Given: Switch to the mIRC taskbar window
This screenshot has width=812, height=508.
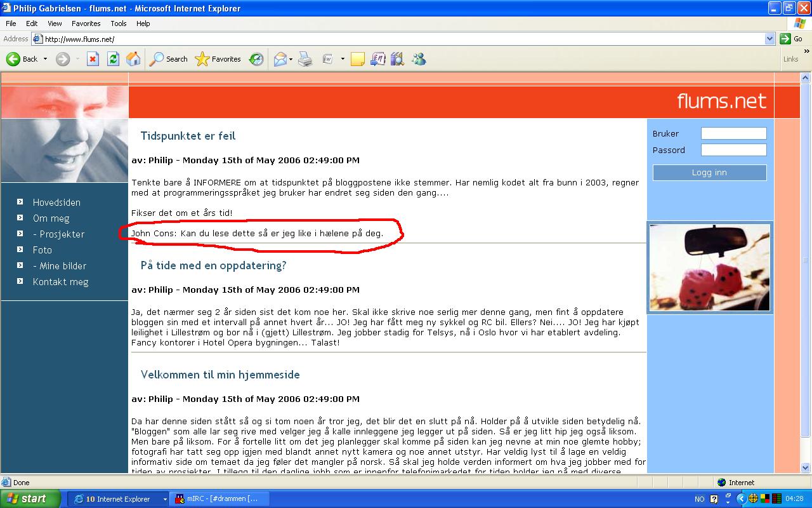Looking at the screenshot, I should click(219, 499).
